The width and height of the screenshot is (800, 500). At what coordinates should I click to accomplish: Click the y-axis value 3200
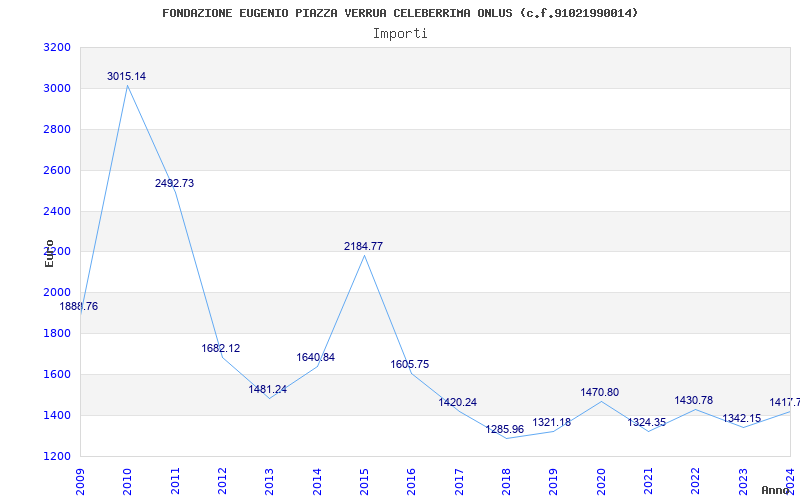[x=56, y=48]
